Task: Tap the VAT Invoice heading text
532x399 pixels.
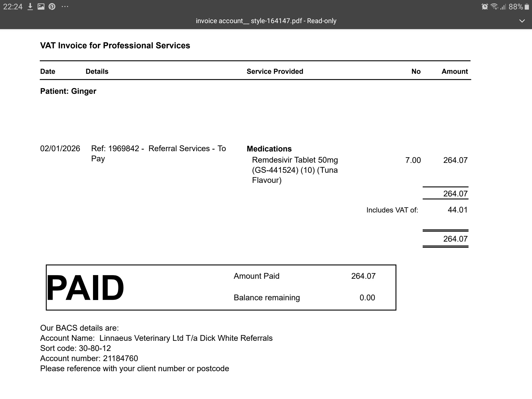Action: tap(115, 45)
